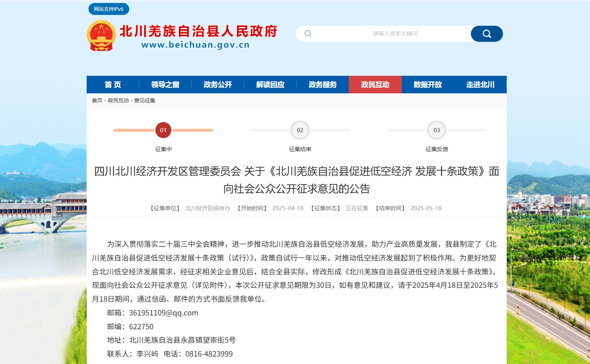Click the magnifier icon inside search box
This screenshot has width=590, height=364.
coord(308,34)
